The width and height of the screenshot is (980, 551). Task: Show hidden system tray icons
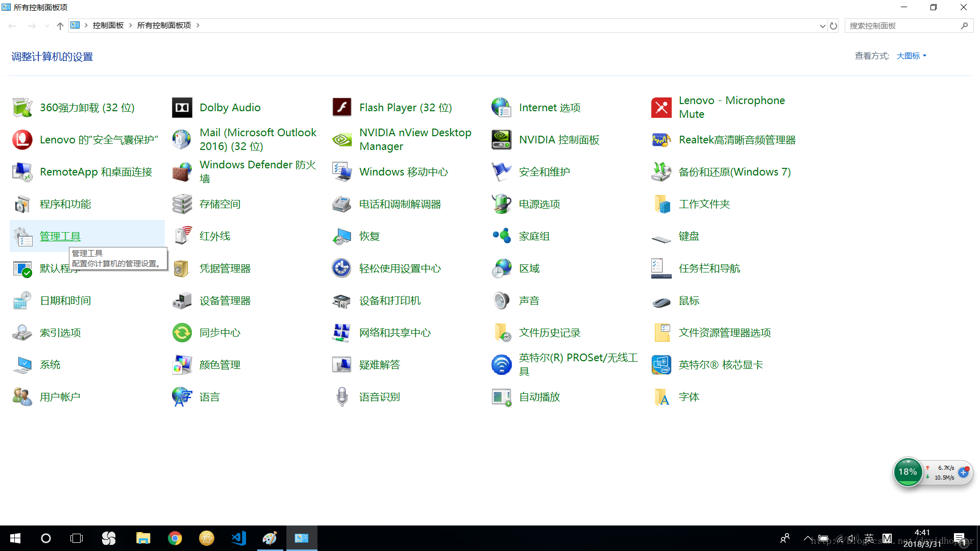[x=807, y=538]
